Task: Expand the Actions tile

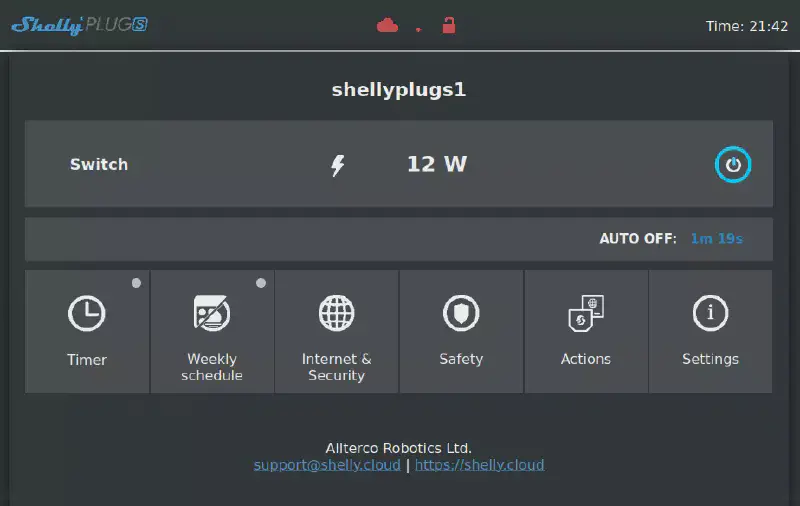Action: tap(586, 332)
